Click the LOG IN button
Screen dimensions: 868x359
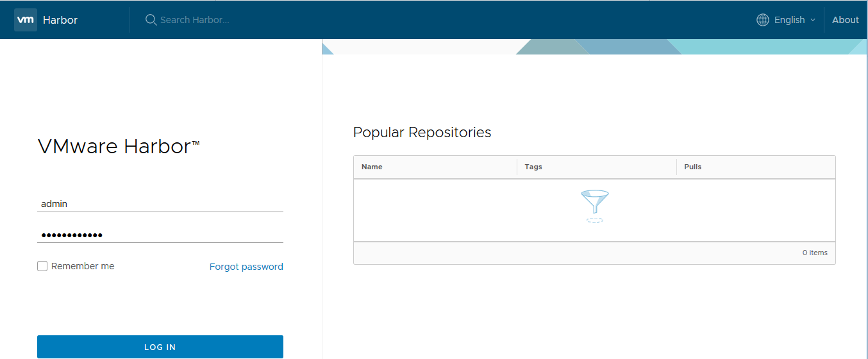[x=160, y=347]
